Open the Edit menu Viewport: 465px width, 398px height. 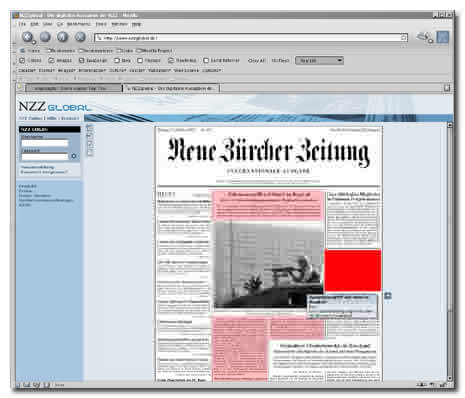click(x=34, y=24)
